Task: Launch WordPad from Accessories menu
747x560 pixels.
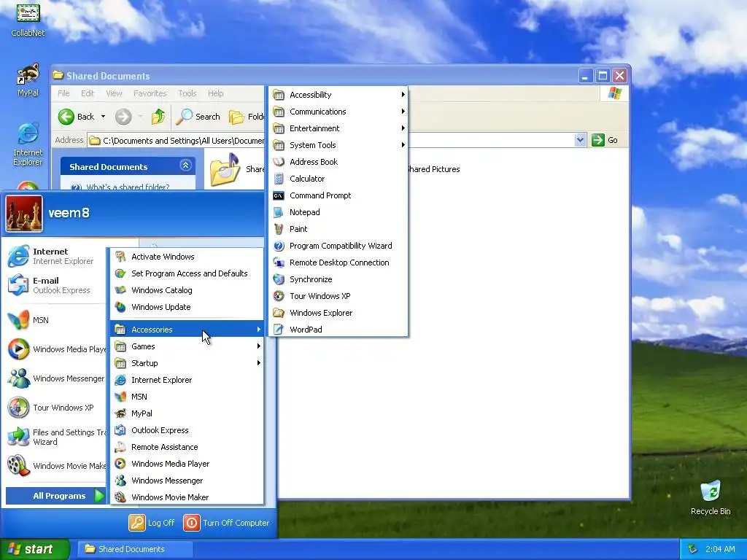Action: 338,330
